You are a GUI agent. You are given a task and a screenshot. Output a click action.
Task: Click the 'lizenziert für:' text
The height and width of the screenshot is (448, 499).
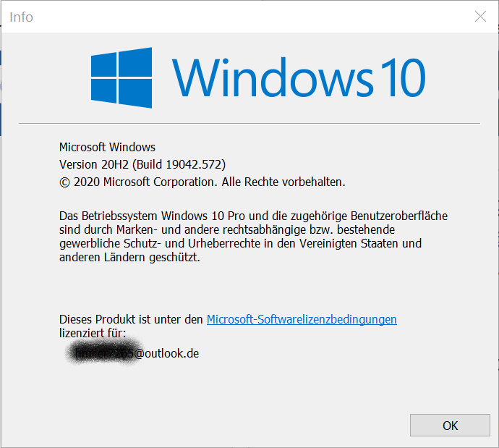[x=93, y=333]
